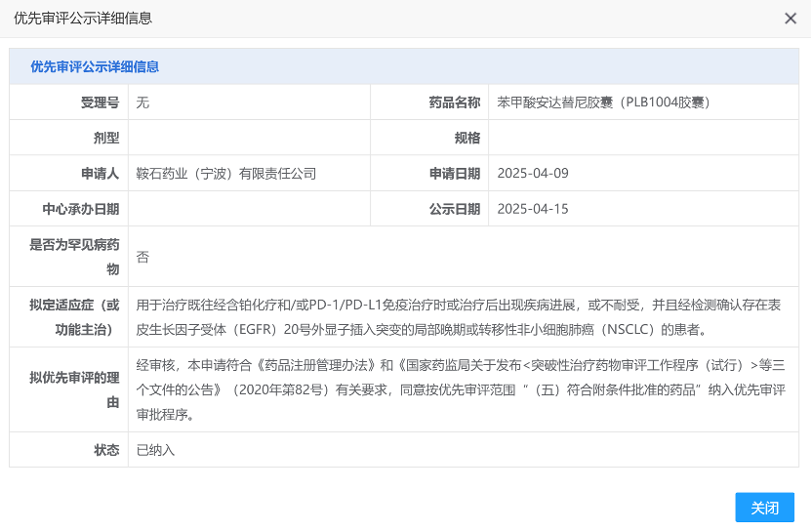Select the application date 2025-04-09

(x=533, y=173)
